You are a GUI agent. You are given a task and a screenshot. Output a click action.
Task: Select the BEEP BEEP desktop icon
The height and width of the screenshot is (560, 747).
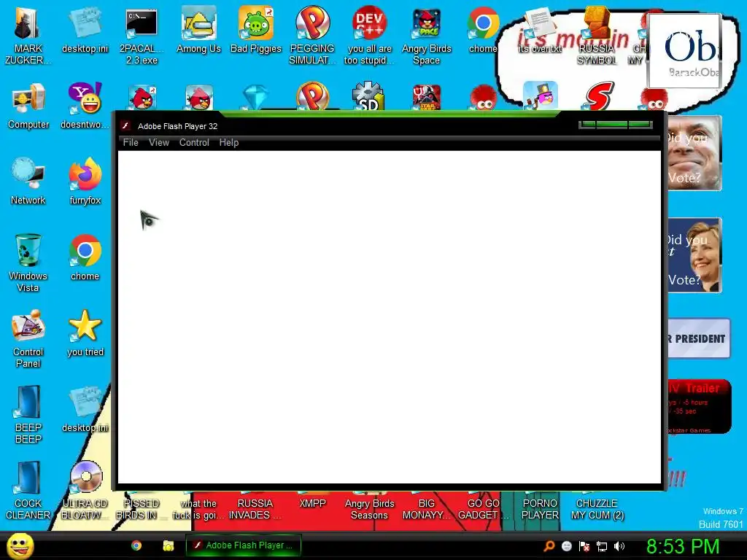[28, 414]
